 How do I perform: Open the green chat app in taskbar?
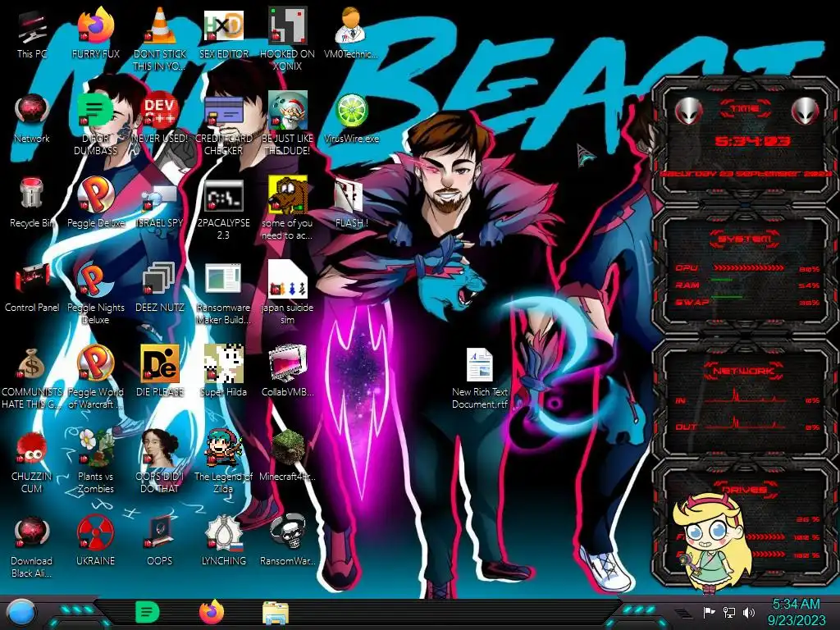pyautogui.click(x=148, y=612)
